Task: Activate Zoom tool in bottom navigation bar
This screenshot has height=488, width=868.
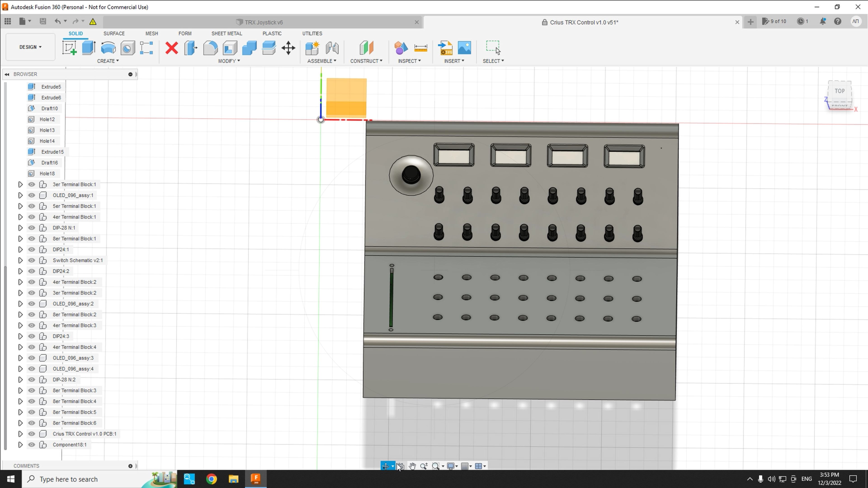Action: (x=424, y=466)
